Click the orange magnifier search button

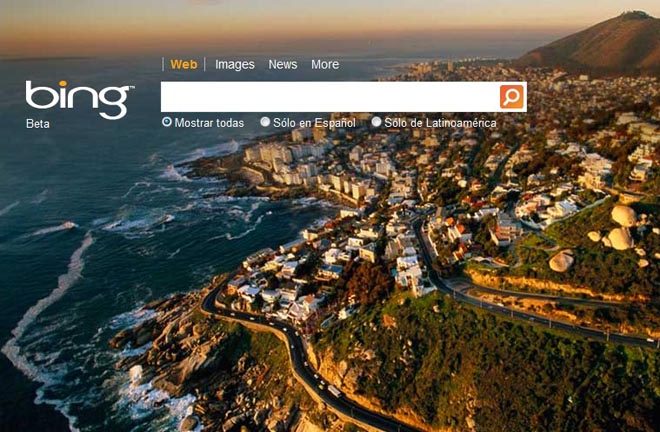click(512, 97)
